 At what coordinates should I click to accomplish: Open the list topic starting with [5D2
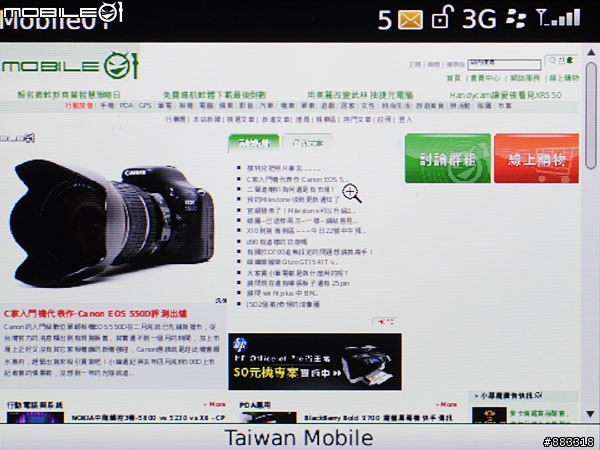click(283, 304)
